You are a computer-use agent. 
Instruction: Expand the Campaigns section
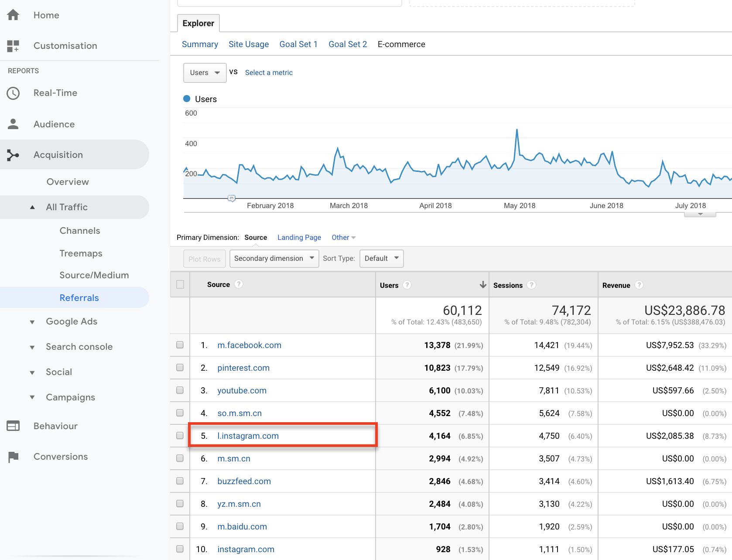click(x=32, y=397)
